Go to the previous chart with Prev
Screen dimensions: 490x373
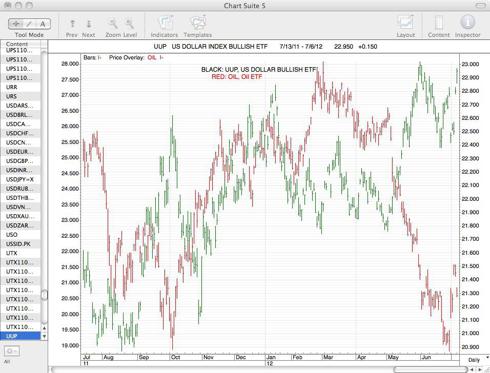click(72, 27)
